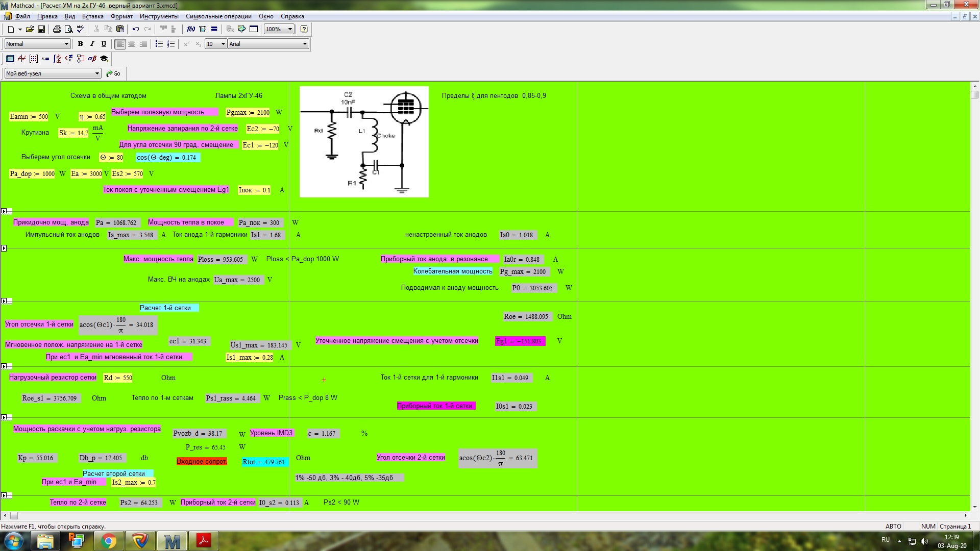The image size is (980, 551).
Task: Print the worksheet using the printer icon
Action: [x=57, y=29]
